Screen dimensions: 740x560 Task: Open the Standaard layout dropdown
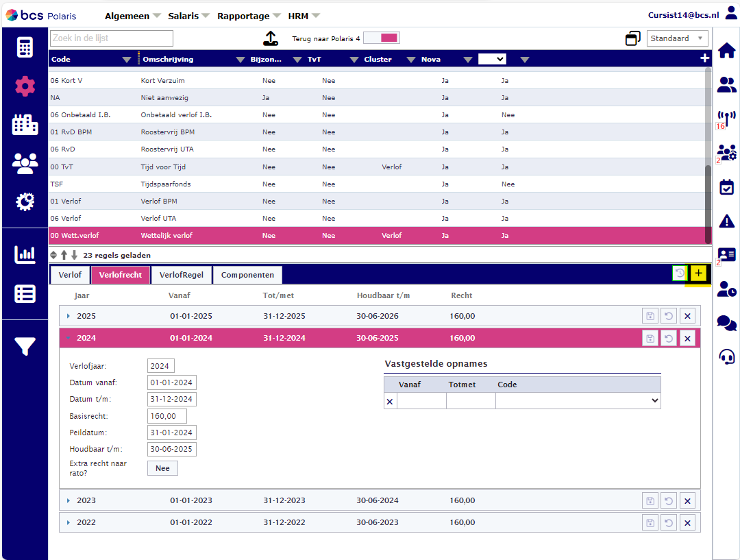click(x=677, y=38)
